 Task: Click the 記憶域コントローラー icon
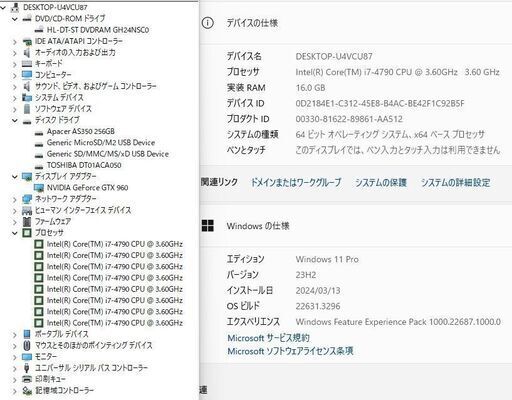(x=27, y=390)
